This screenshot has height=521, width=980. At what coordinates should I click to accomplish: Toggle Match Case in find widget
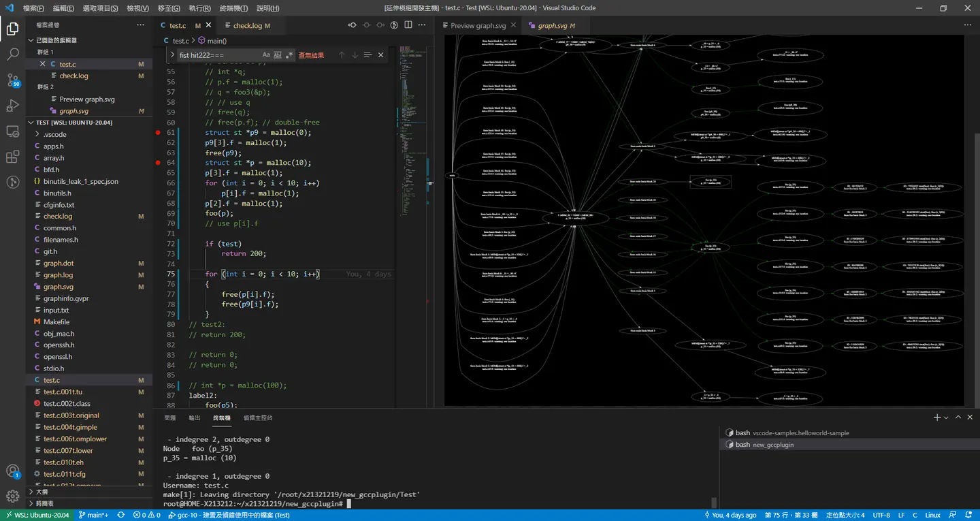coord(266,55)
